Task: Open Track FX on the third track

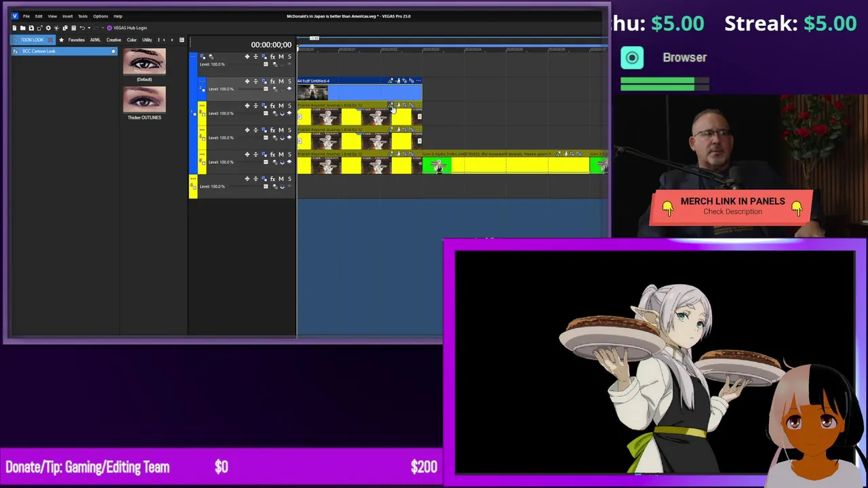Action: pos(273,106)
